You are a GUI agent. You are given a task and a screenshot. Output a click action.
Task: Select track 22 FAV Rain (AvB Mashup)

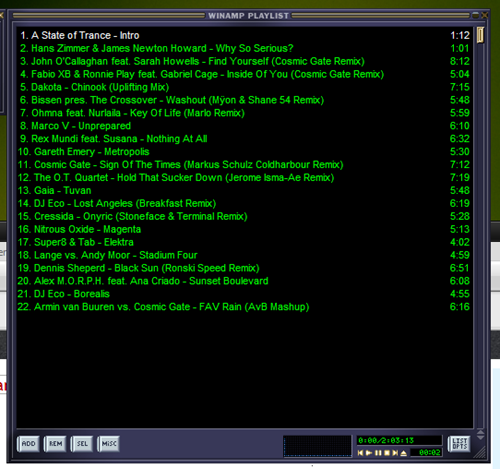coord(245,307)
